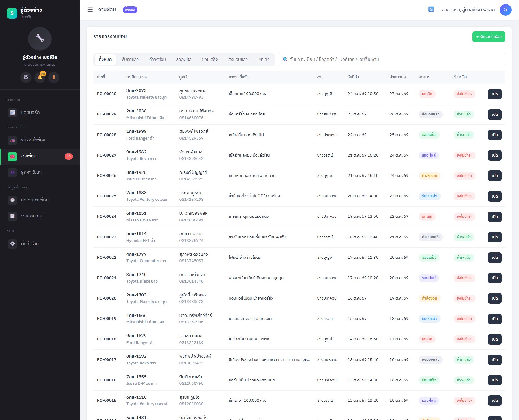Click เปิด button for RO-00030
Viewport: 519px width, 420px height.
[495, 94]
